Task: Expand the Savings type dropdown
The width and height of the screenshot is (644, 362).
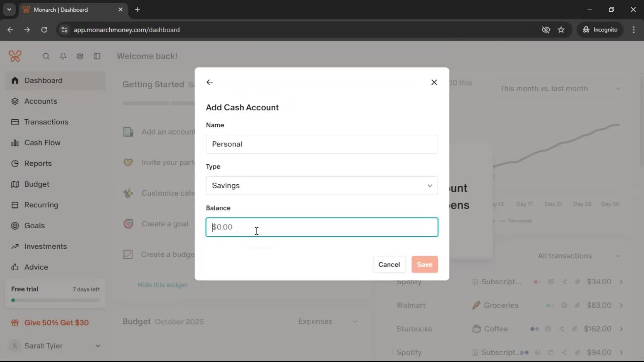Action: 322,186
